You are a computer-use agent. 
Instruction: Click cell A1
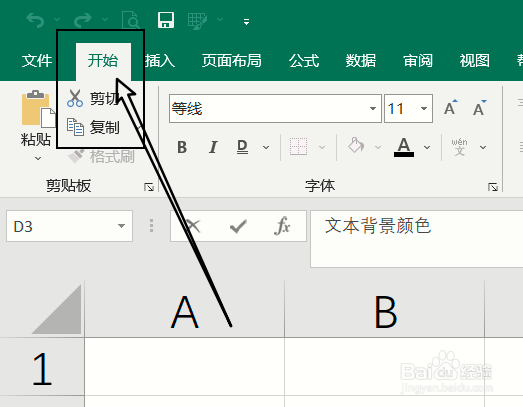(184, 367)
